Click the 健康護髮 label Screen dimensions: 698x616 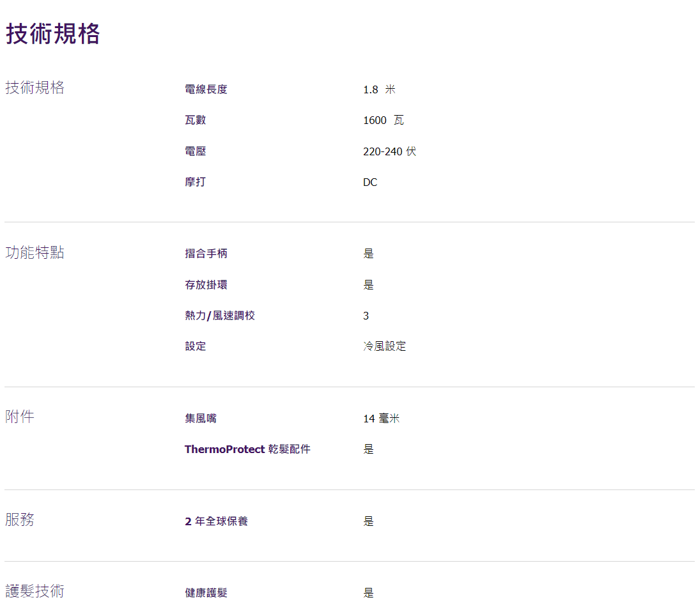click(206, 593)
